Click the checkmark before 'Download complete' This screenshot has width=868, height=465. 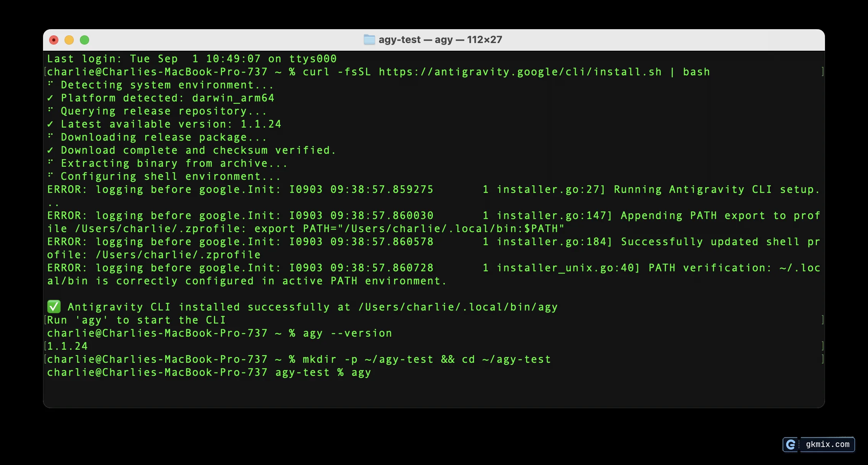(x=50, y=150)
